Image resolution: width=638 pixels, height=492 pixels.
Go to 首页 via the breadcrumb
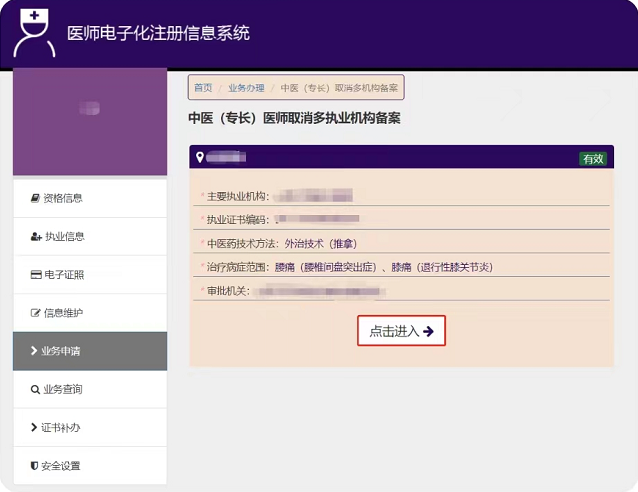coord(203,88)
